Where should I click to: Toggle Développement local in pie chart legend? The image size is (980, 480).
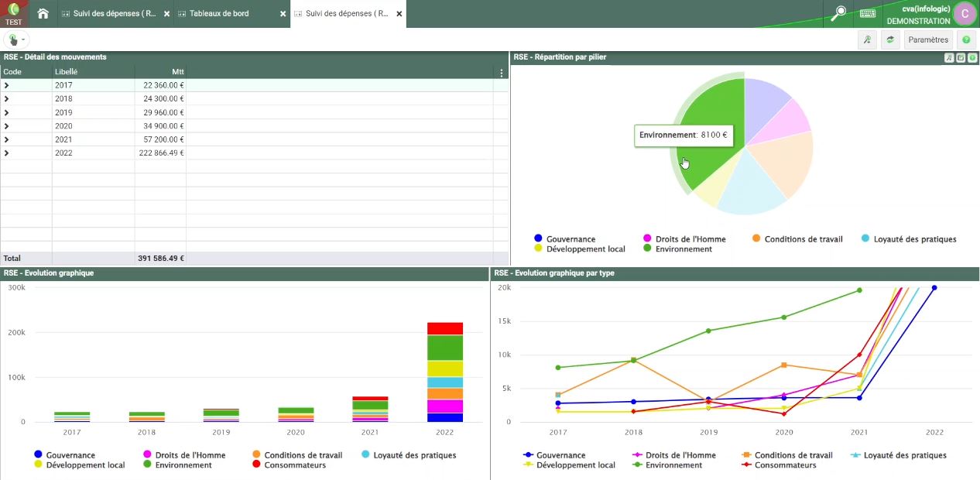pos(579,249)
